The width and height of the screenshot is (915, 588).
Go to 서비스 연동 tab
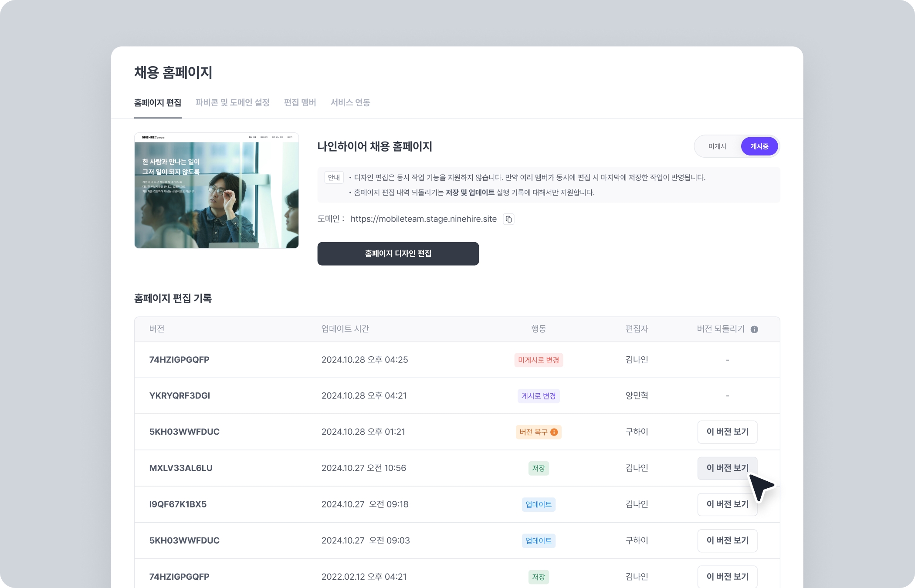coord(350,102)
